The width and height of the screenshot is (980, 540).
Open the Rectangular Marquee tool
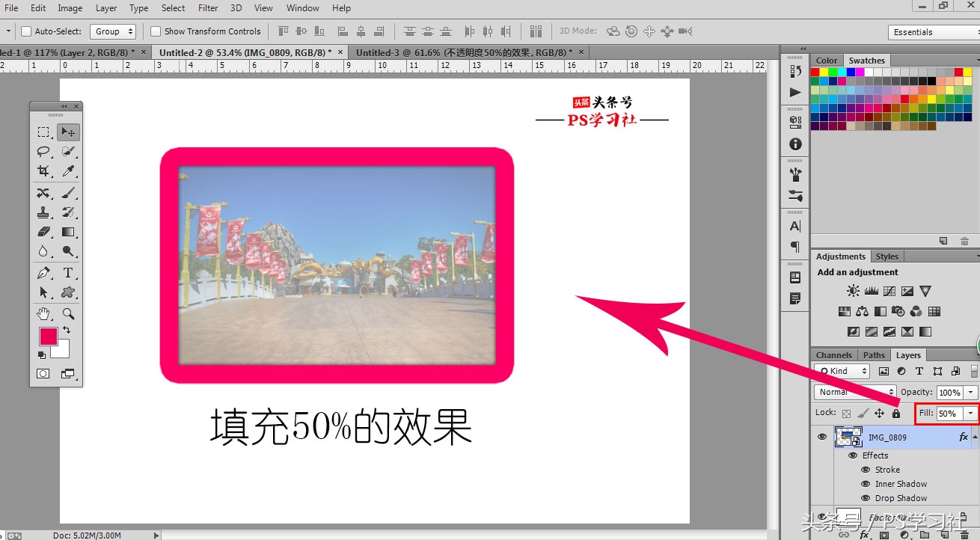tap(43, 132)
